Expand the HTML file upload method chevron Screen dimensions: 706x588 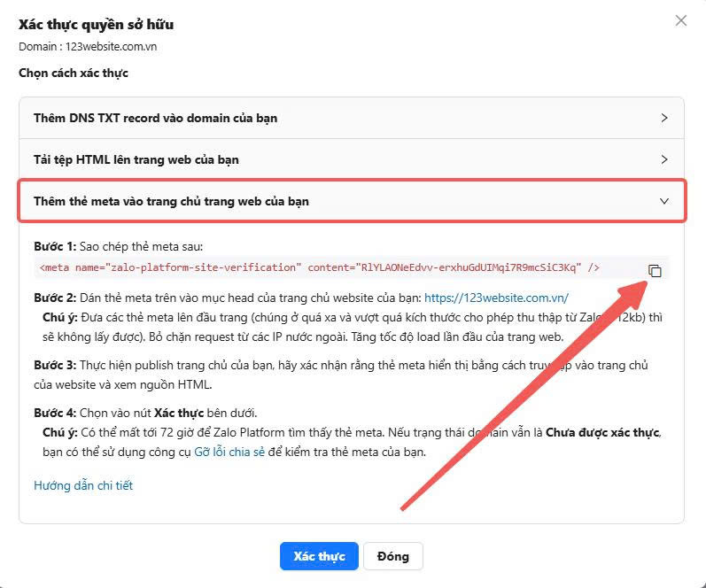[x=664, y=159]
